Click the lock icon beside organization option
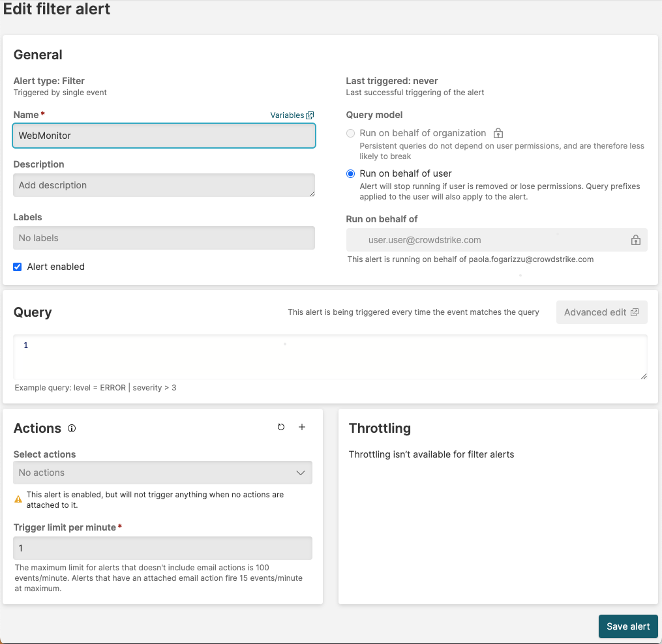The width and height of the screenshot is (662, 644). pyautogui.click(x=498, y=133)
